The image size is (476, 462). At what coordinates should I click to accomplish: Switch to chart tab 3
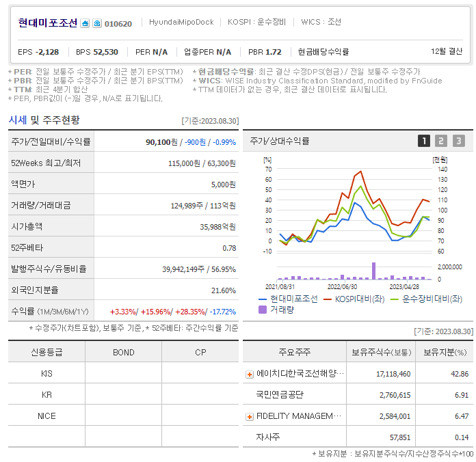point(459,141)
